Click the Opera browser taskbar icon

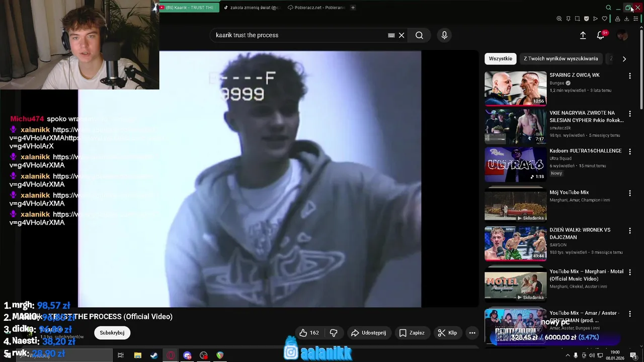[171, 355]
